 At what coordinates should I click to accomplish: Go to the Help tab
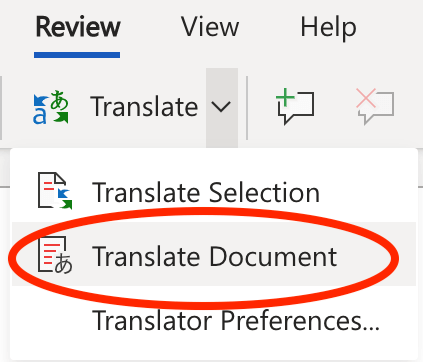328,28
